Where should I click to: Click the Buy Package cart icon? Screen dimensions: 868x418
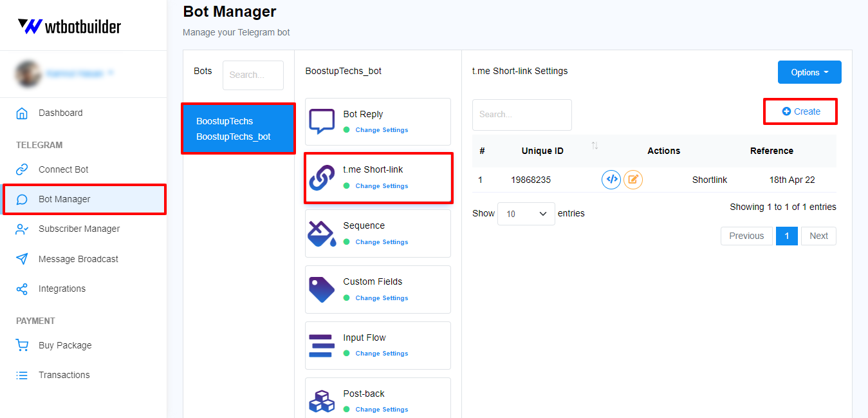(x=22, y=345)
